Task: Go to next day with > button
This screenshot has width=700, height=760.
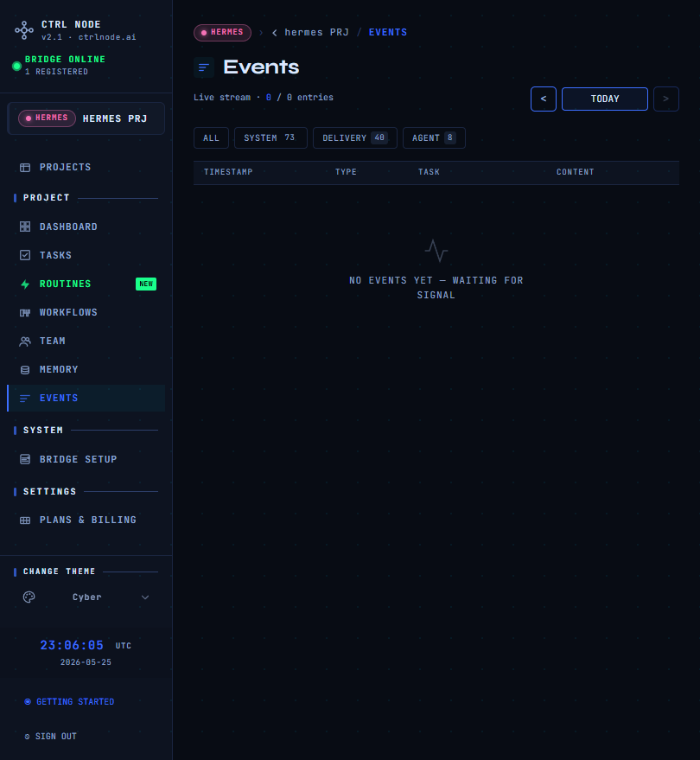Action: click(666, 99)
